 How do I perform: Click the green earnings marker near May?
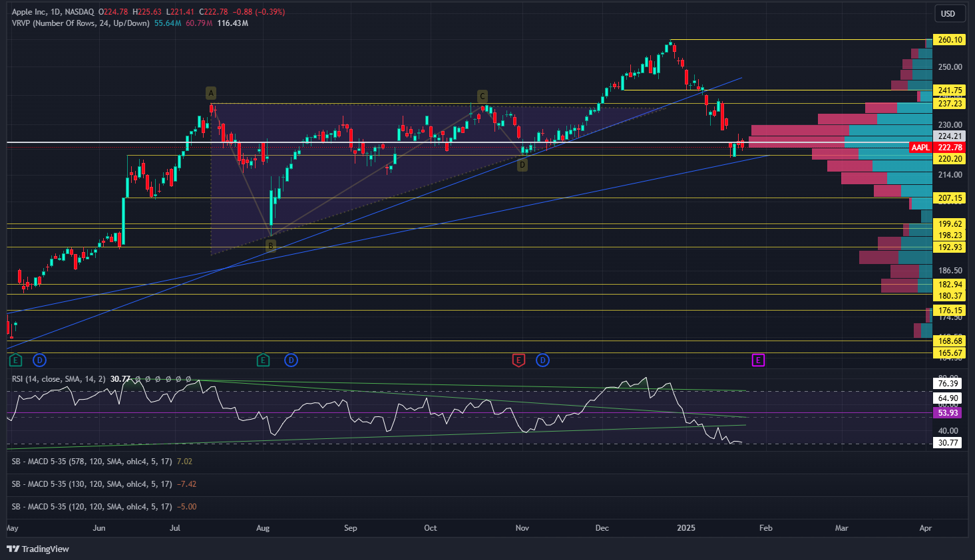point(15,360)
